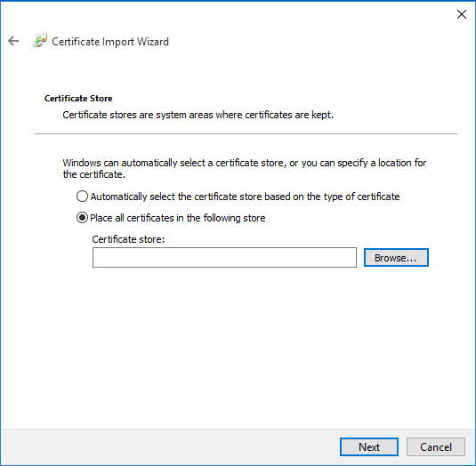Click the 'Certificate store:' field label
This screenshot has width=476, height=466.
[x=128, y=239]
